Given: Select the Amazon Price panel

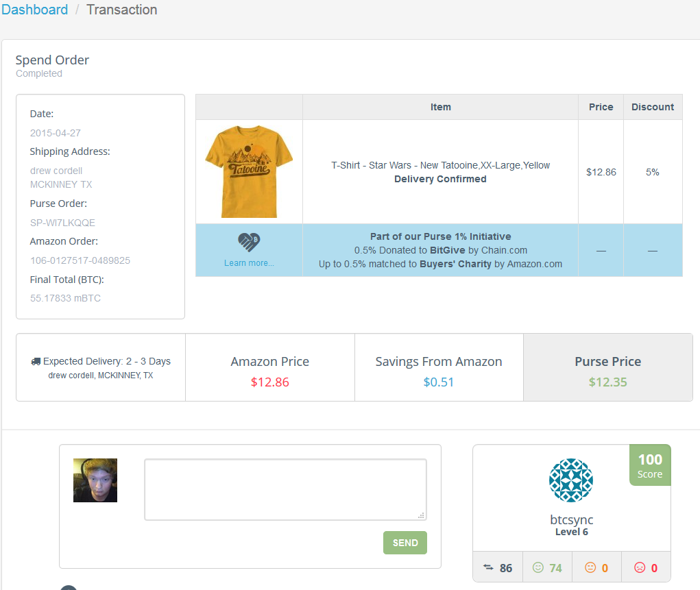Looking at the screenshot, I should (270, 371).
